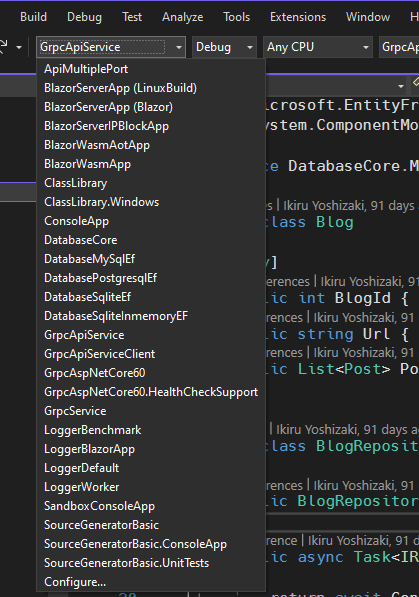
Task: Select LoggerBenchmark in the list
Action: coord(151,430)
